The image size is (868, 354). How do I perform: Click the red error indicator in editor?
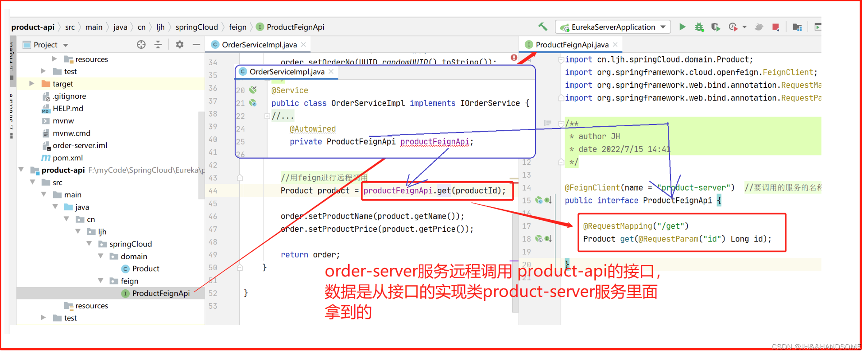tap(514, 58)
